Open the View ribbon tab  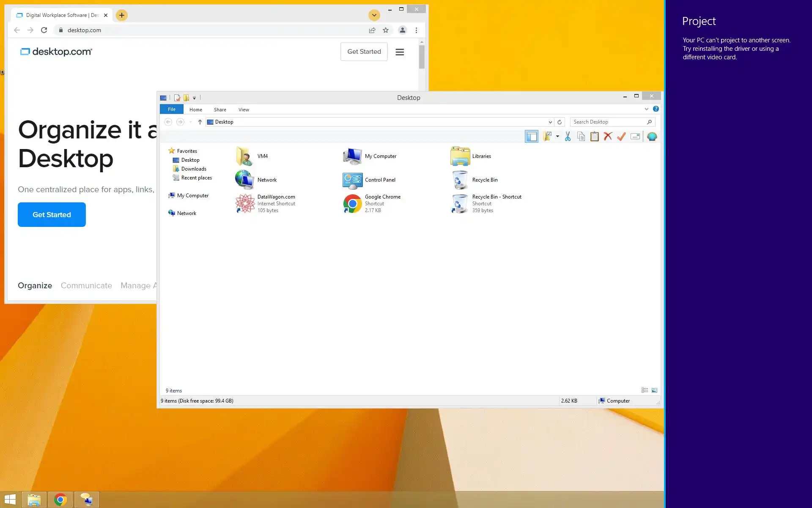tap(244, 110)
